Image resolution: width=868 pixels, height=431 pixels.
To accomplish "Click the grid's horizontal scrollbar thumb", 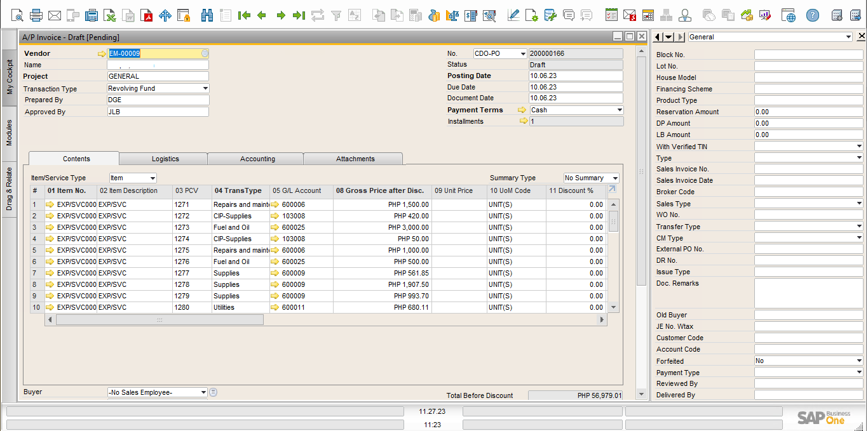I will pos(159,321).
